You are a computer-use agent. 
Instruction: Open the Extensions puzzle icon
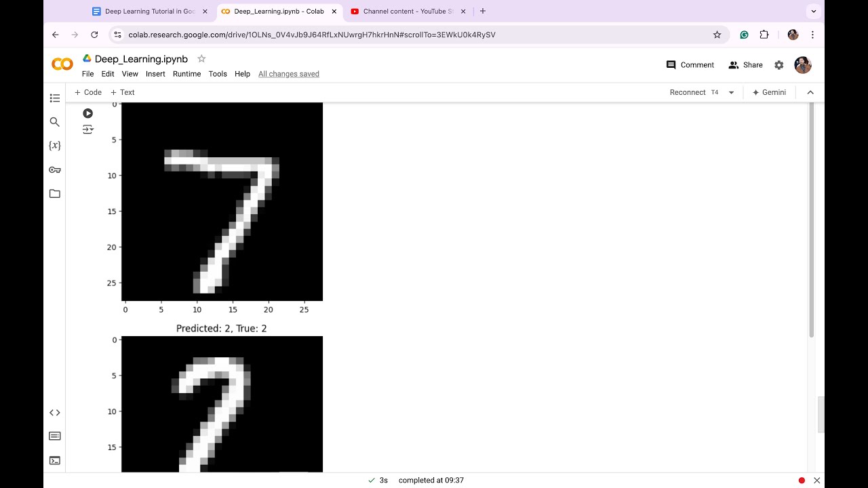pyautogui.click(x=764, y=35)
